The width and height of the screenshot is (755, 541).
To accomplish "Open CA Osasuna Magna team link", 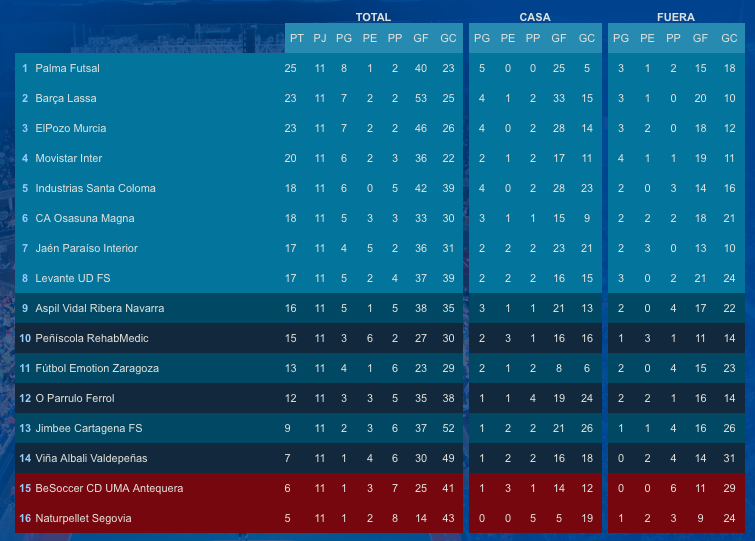I will 84,218.
